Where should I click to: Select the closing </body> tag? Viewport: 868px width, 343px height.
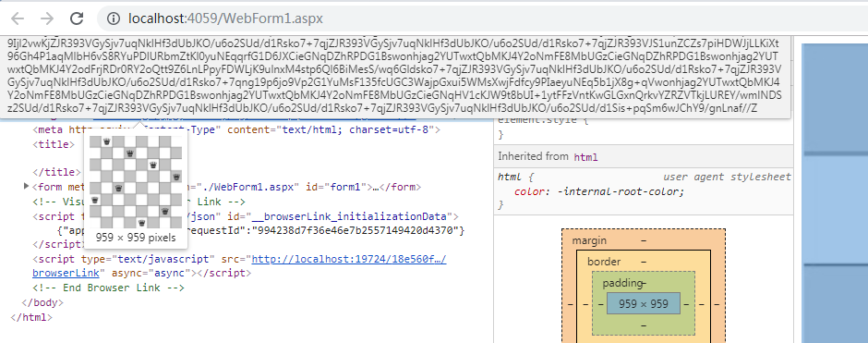42,302
